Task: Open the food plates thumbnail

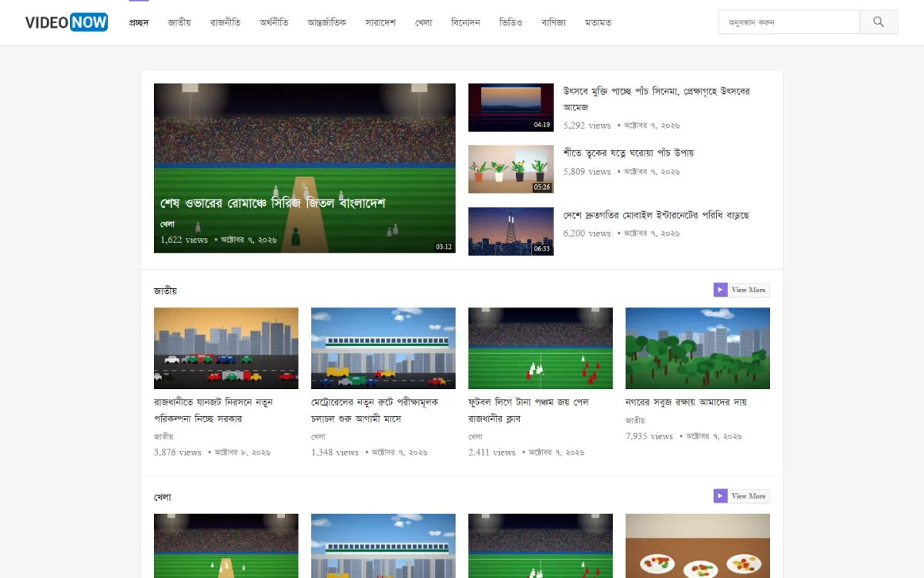Action: point(698,546)
